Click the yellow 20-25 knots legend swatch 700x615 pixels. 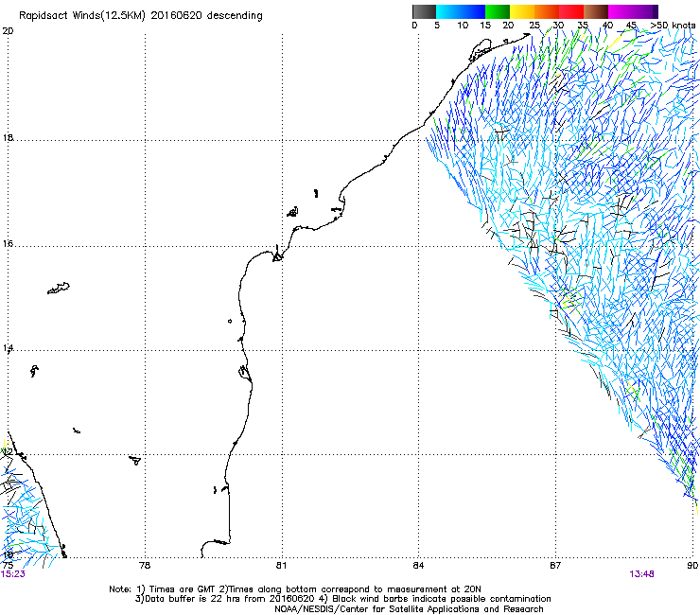pyautogui.click(x=522, y=11)
